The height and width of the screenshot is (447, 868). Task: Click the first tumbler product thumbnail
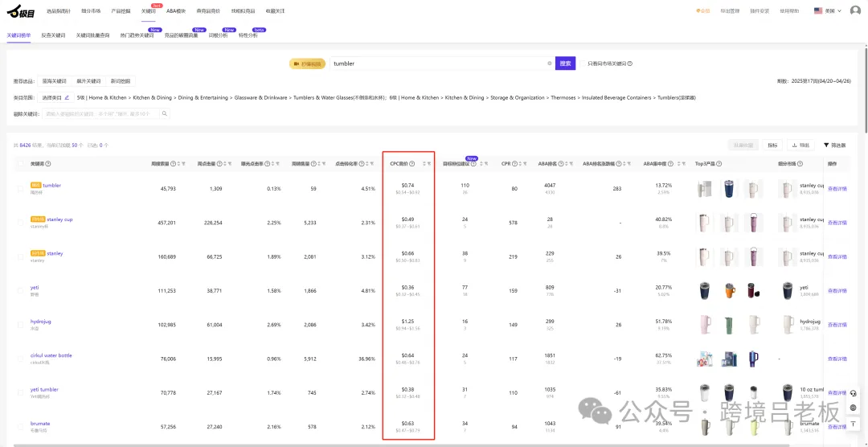click(x=705, y=189)
